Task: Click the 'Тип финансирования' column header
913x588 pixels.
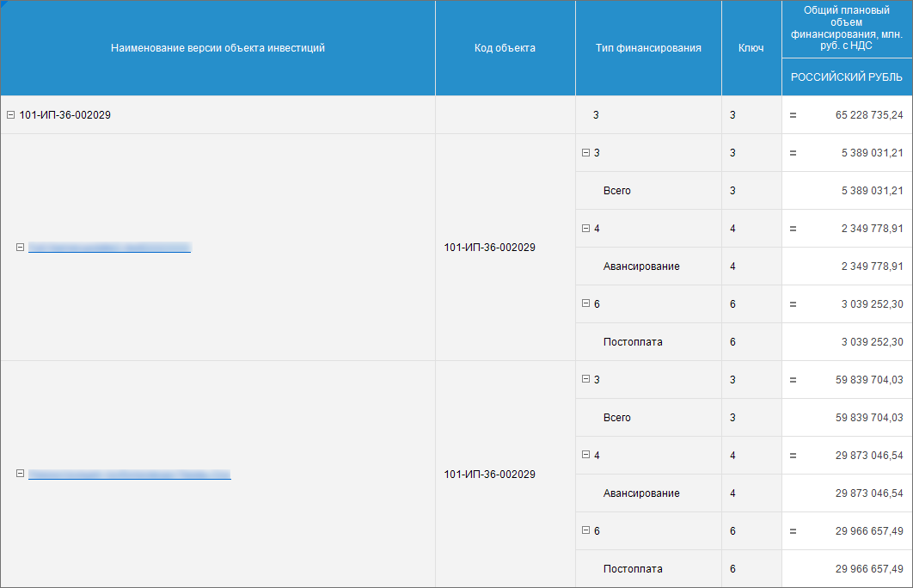Action: click(648, 48)
